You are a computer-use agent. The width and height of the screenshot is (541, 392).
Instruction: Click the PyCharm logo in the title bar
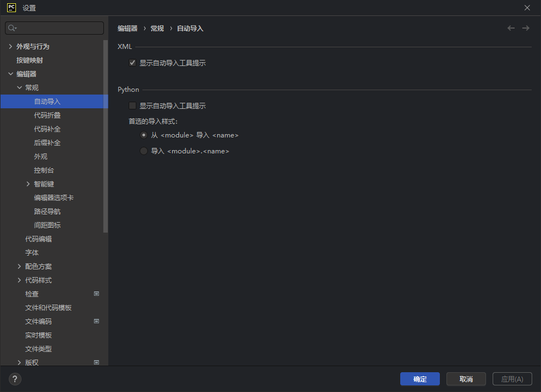(12, 8)
